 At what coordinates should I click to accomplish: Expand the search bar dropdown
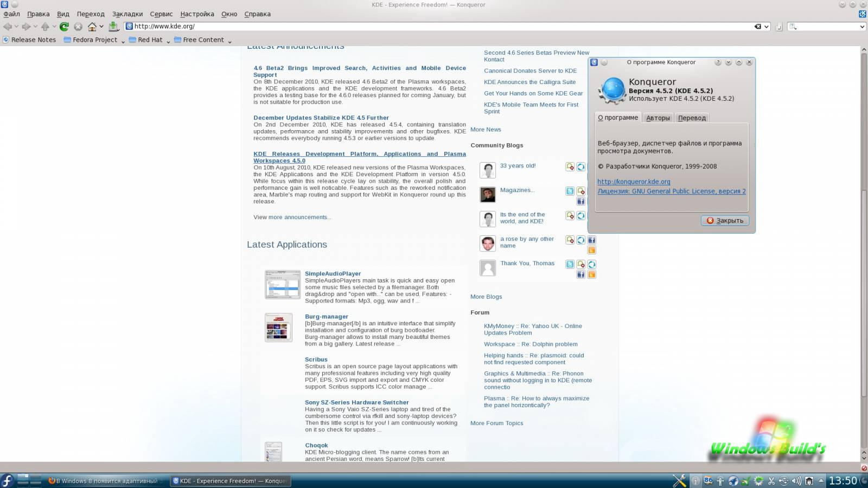(x=862, y=27)
